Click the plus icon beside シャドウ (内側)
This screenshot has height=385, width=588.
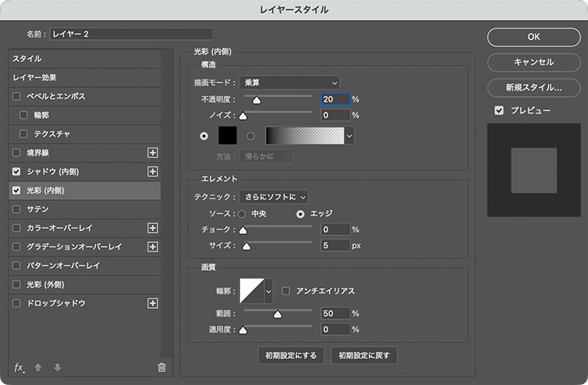(153, 171)
